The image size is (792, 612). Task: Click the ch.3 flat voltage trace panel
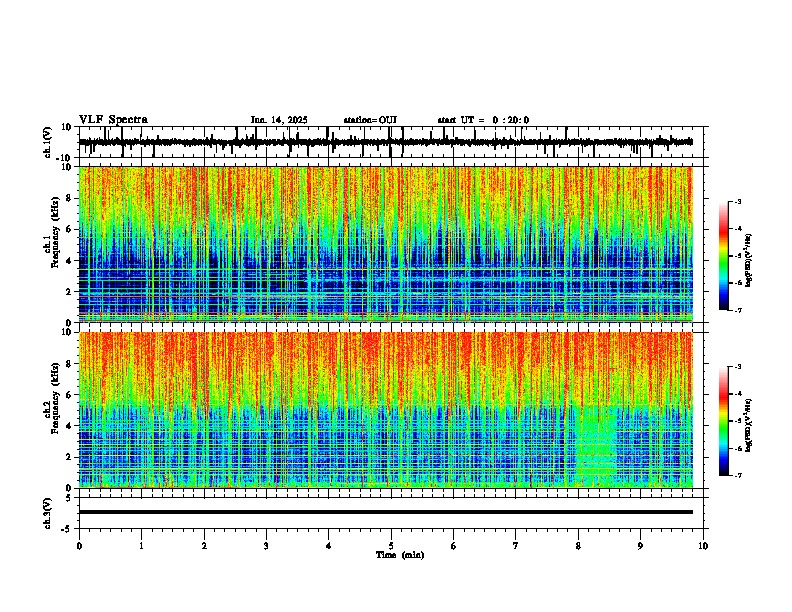click(x=393, y=513)
